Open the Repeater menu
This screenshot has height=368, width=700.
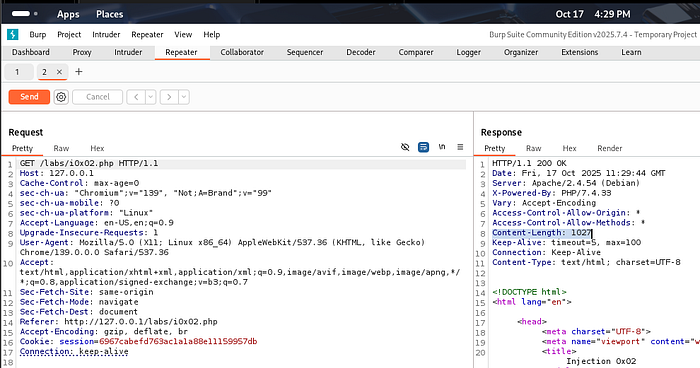[x=147, y=34]
